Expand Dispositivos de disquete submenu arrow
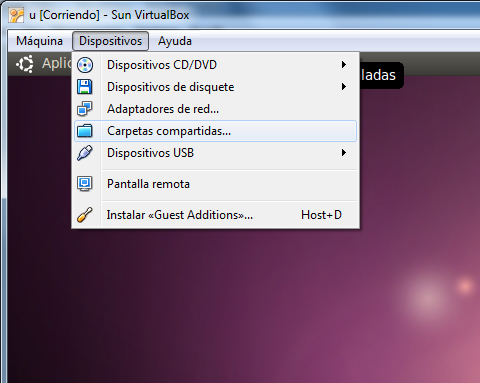Image resolution: width=480 pixels, height=383 pixels. (344, 87)
